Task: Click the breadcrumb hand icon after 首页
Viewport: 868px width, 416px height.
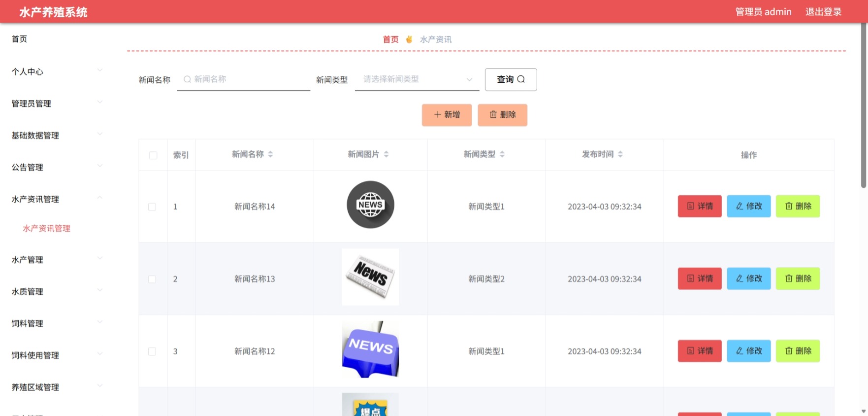Action: pos(409,39)
